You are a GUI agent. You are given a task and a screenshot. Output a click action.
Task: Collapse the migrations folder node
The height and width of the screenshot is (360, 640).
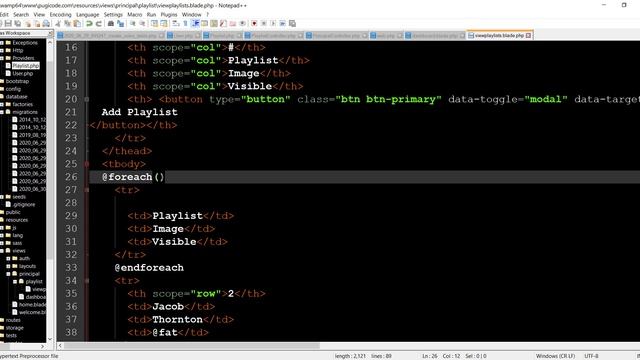2,112
